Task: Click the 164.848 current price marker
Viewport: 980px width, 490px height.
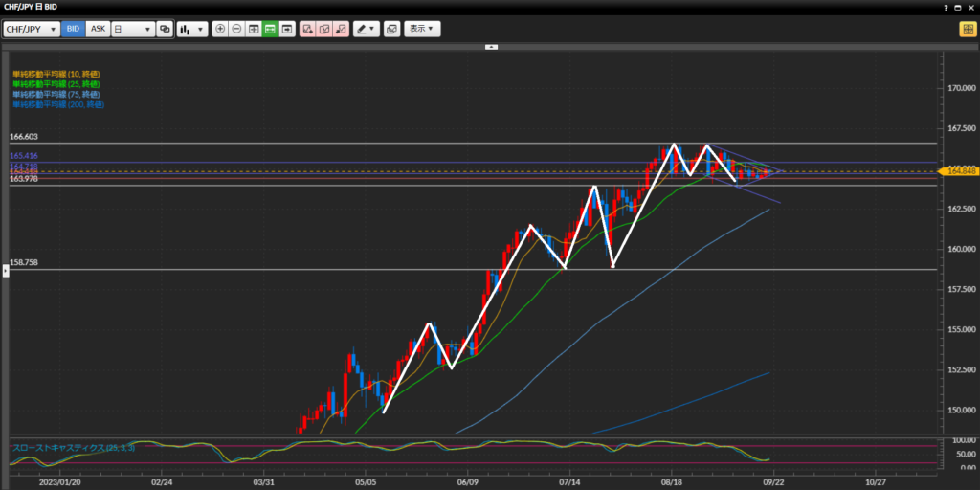Action: pos(961,170)
